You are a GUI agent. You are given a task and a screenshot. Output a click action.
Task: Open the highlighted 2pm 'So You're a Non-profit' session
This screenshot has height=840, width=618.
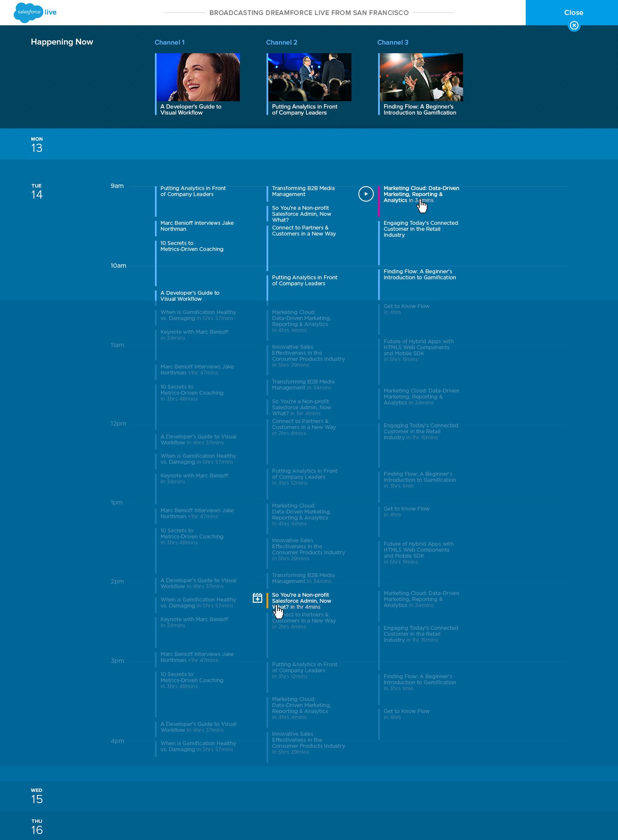click(x=301, y=601)
